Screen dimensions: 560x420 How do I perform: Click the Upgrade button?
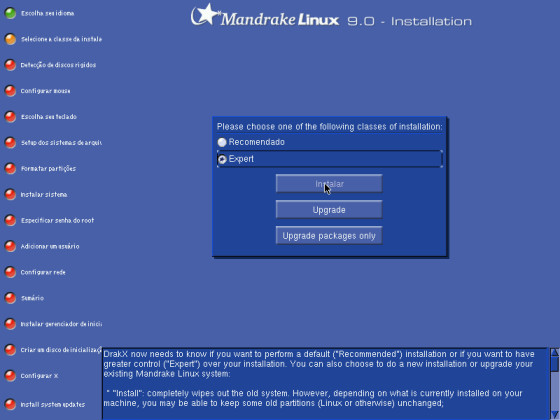click(329, 210)
